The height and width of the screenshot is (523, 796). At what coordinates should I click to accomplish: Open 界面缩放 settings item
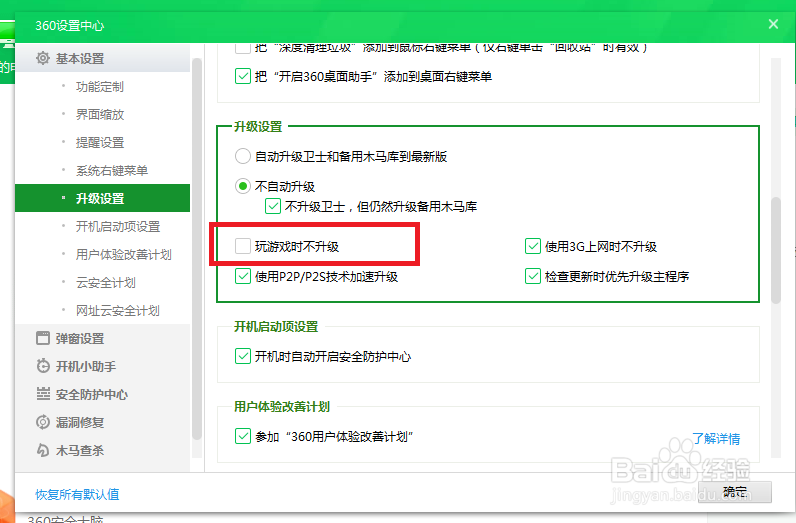click(x=100, y=115)
